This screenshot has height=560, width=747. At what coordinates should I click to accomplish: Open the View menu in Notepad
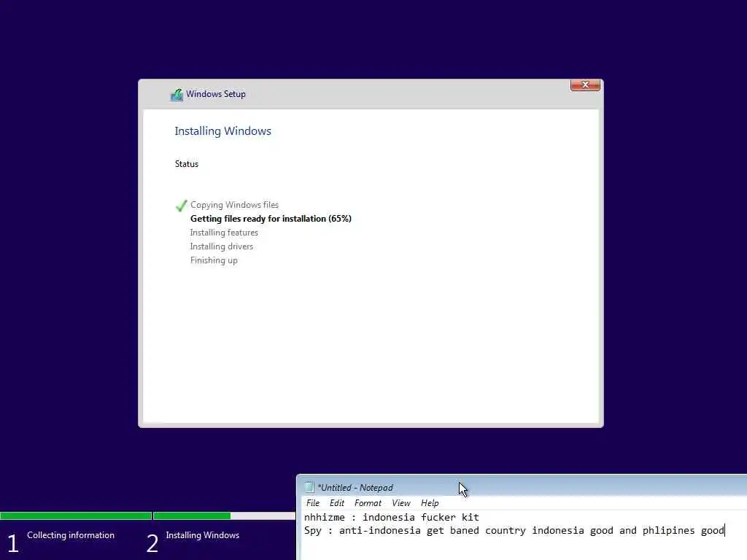pyautogui.click(x=401, y=503)
